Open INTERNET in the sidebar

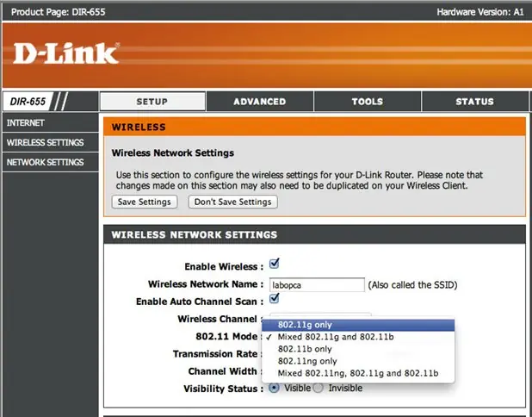point(50,123)
